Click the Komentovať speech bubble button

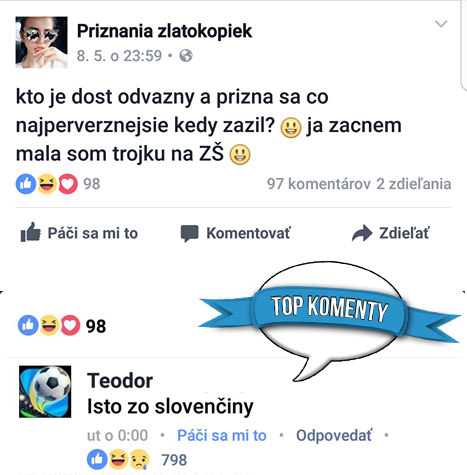tap(235, 233)
